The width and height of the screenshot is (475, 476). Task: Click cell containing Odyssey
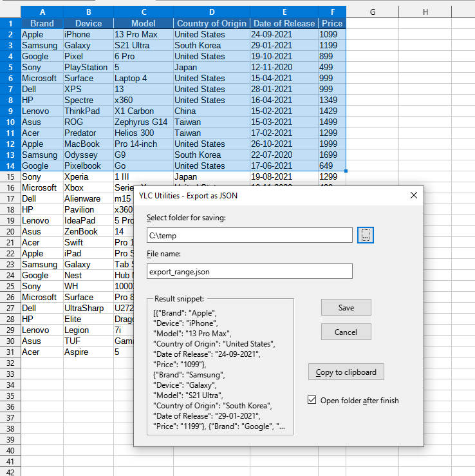pos(88,155)
